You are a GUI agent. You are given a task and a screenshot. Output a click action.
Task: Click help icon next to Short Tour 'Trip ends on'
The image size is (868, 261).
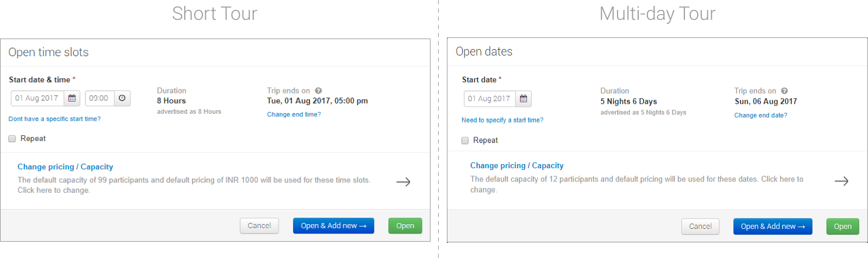pyautogui.click(x=318, y=91)
